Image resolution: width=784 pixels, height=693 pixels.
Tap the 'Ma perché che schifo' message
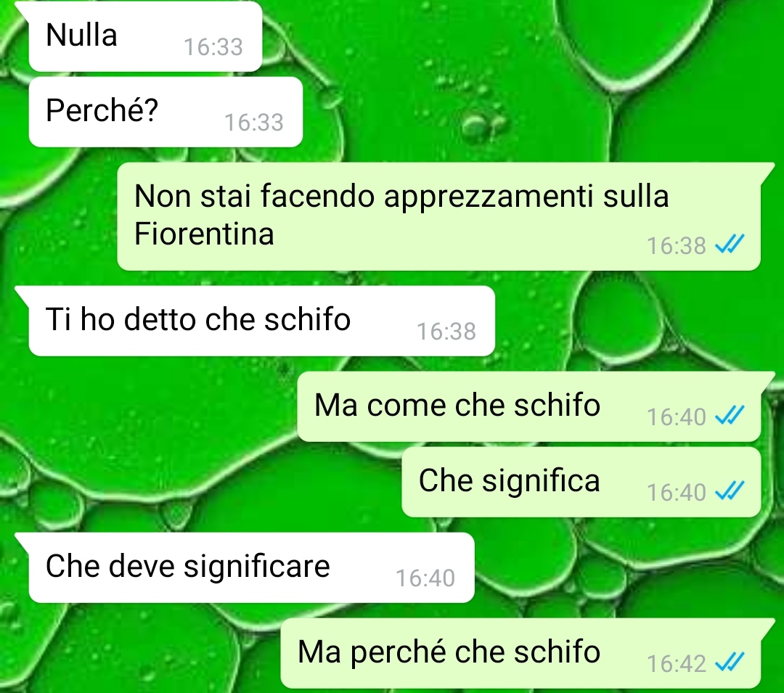tap(520, 653)
